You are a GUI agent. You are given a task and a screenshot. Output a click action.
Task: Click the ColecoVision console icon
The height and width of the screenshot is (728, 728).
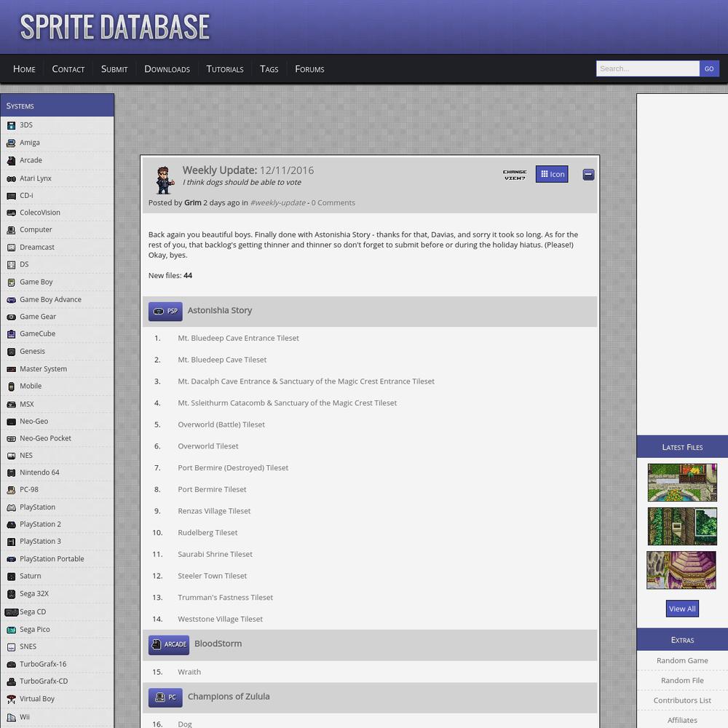point(11,213)
